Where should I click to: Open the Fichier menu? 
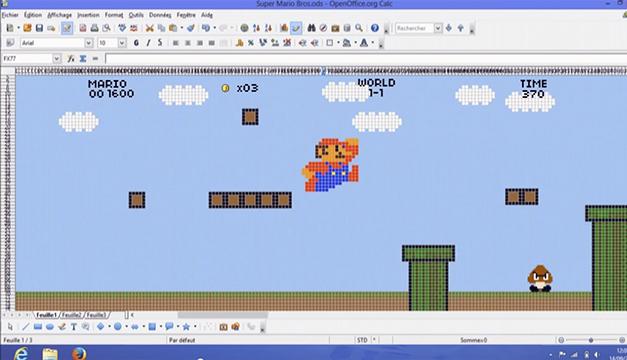coord(10,15)
